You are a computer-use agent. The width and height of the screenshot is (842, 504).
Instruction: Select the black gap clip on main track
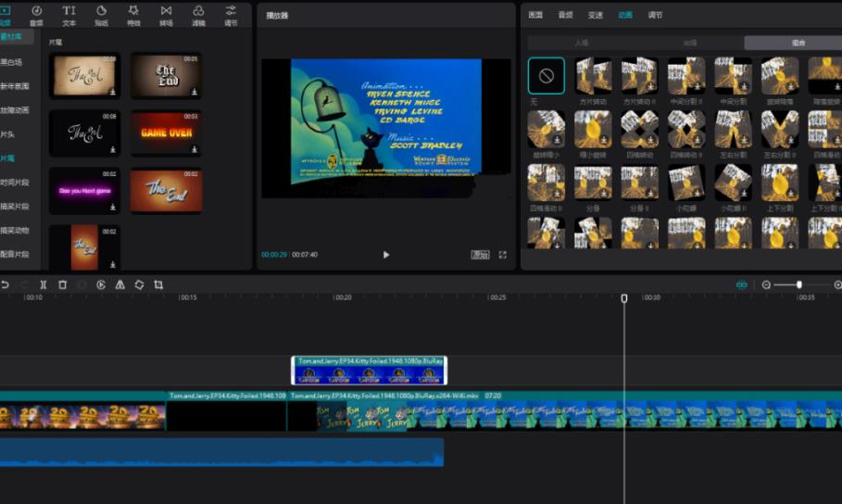[x=226, y=412]
